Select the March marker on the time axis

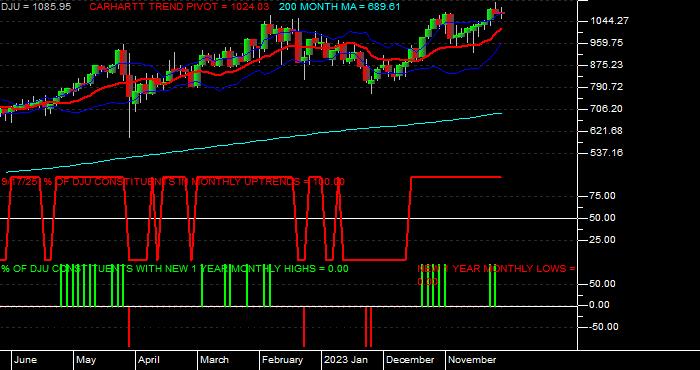coord(214,360)
